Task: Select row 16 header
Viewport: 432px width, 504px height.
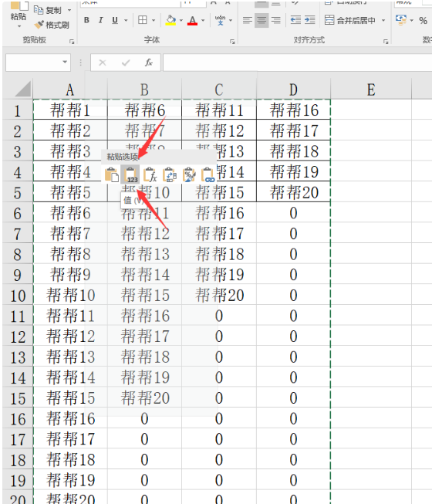Action: 17,419
